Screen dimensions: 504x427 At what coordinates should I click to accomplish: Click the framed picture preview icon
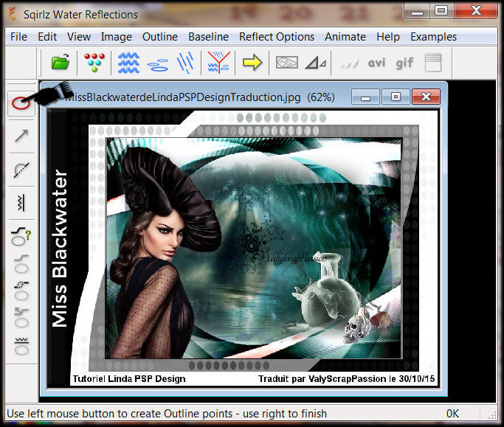[x=287, y=63]
